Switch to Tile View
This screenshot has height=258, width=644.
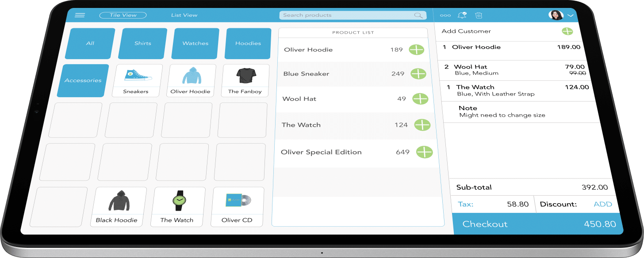point(123,15)
